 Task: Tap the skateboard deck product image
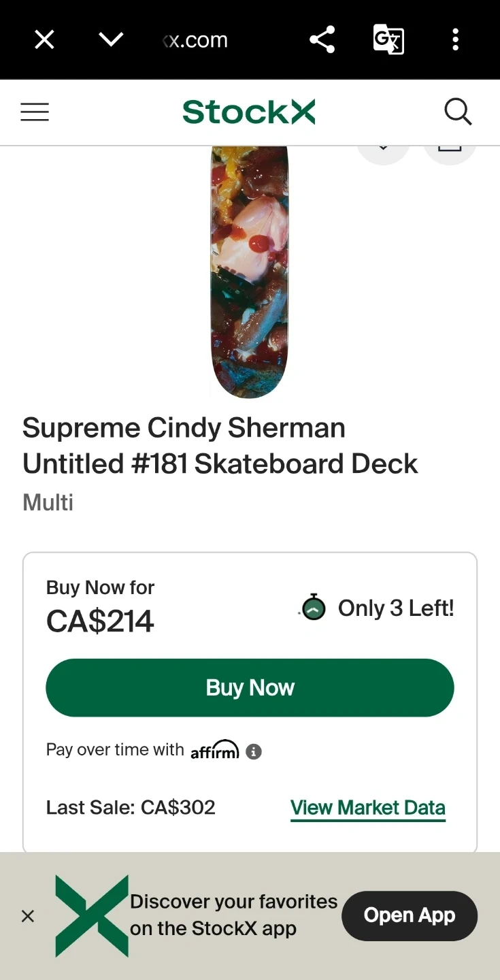click(250, 272)
